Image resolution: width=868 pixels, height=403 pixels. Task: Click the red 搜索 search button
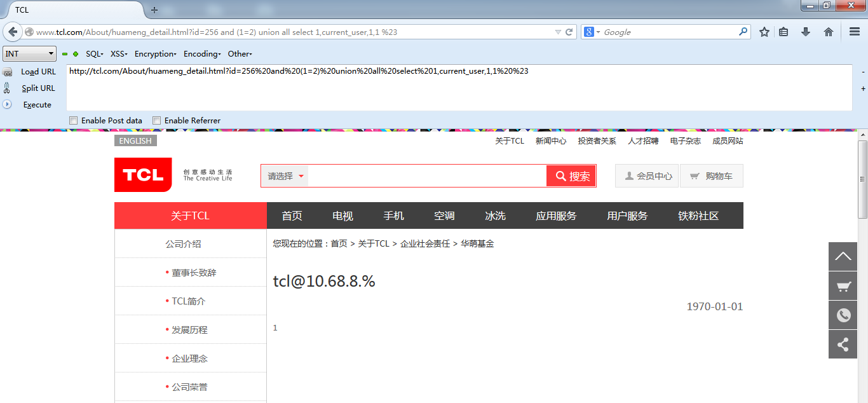(571, 176)
